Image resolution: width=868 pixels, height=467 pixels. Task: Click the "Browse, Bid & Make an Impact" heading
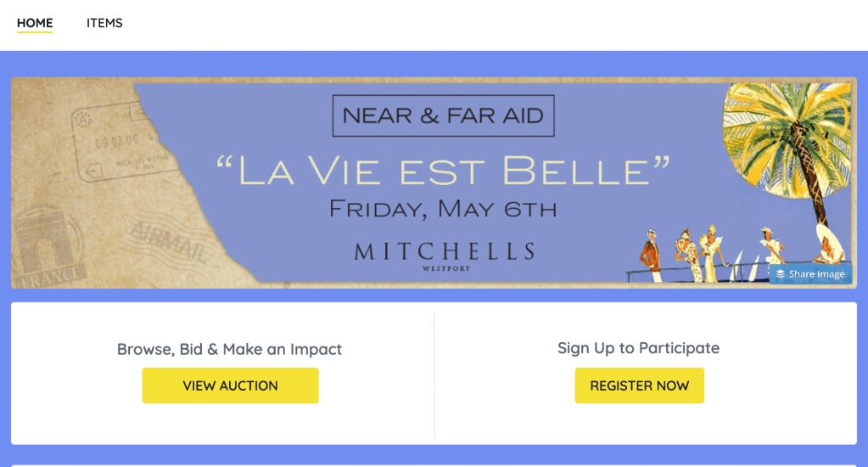click(x=229, y=349)
